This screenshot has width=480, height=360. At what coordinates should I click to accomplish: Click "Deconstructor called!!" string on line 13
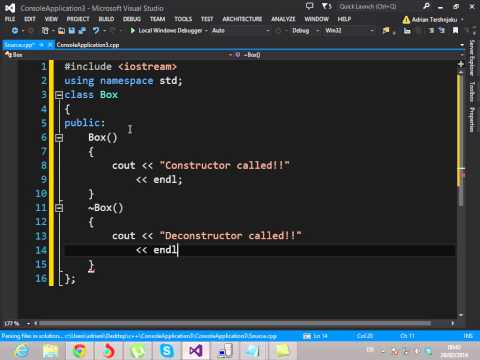[230, 236]
